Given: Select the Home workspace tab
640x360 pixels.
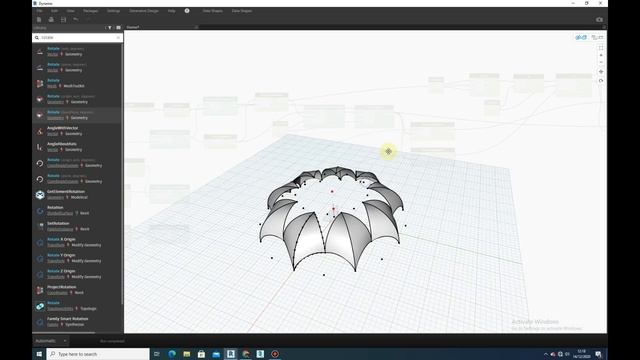Looking at the screenshot, I should [x=133, y=27].
